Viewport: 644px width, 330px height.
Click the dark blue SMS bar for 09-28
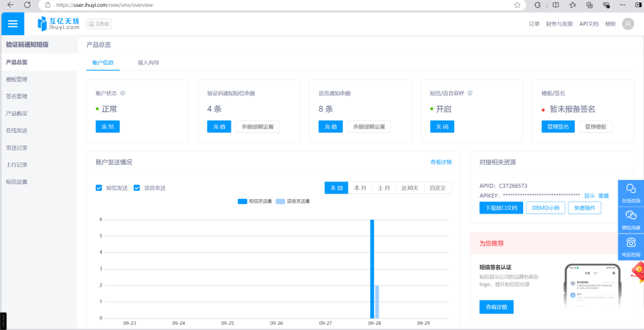pos(372,269)
